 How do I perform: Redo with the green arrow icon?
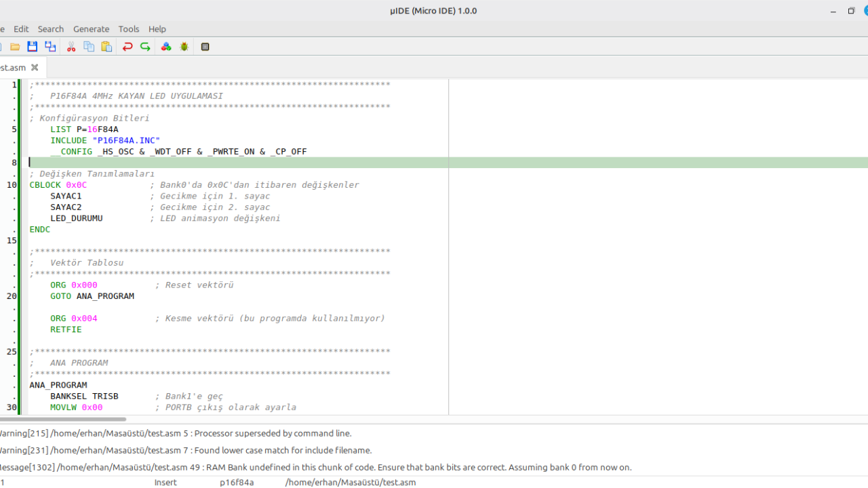coord(145,47)
